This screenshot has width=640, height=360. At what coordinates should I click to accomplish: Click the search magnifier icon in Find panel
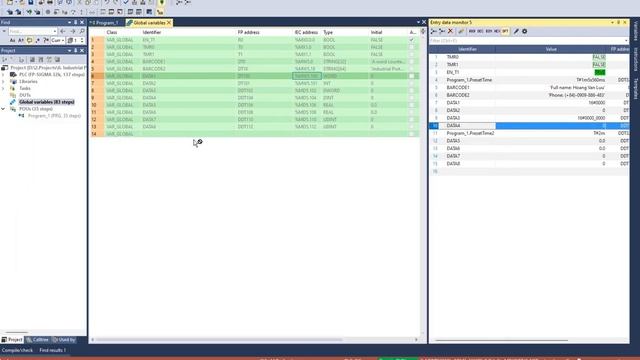[x=82, y=31]
